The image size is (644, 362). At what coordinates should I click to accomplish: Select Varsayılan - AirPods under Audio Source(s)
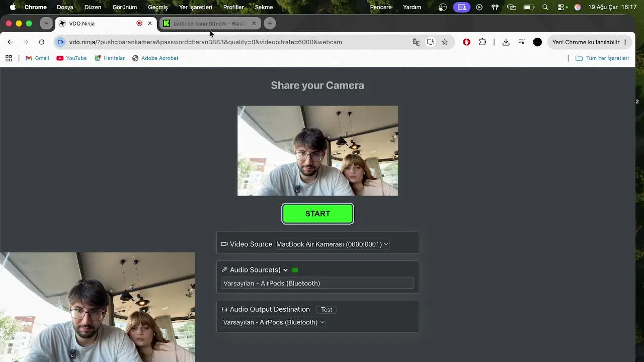pyautogui.click(x=317, y=283)
